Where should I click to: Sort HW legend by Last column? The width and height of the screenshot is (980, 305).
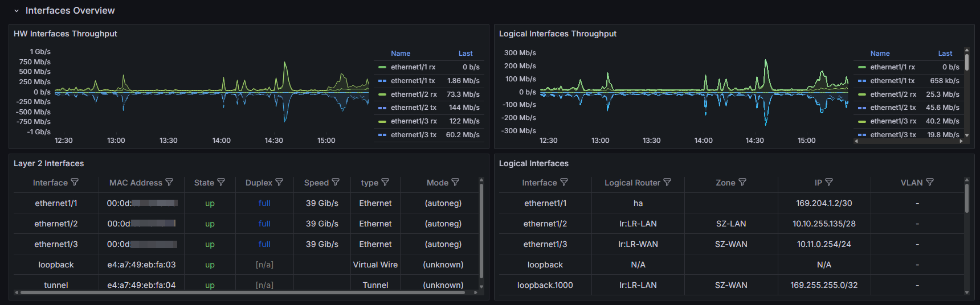pos(465,53)
